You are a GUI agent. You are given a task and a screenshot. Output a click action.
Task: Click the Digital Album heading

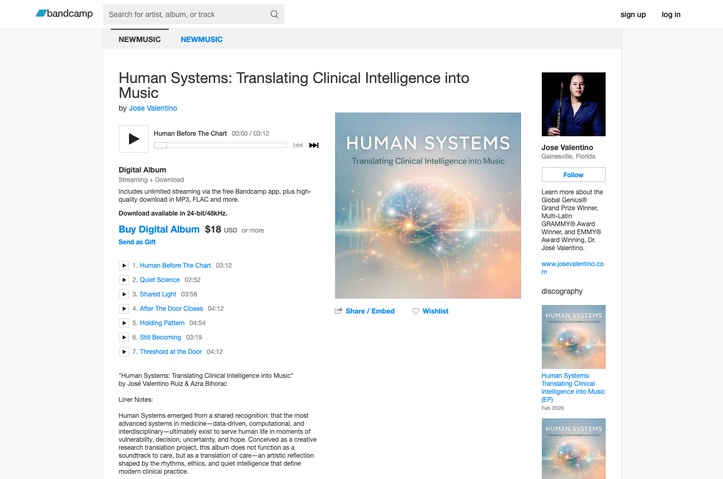(x=142, y=170)
